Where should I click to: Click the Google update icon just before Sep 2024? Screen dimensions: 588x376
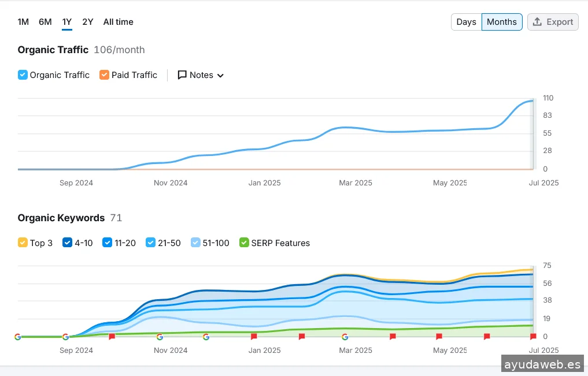click(x=65, y=337)
